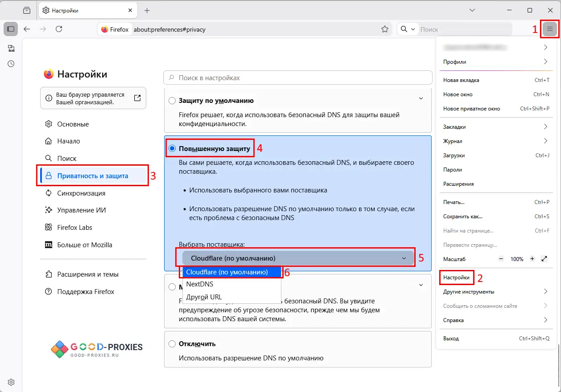Screen dimensions: 561x392
Task: Open Настройки from app menu
Action: [x=496, y=278]
